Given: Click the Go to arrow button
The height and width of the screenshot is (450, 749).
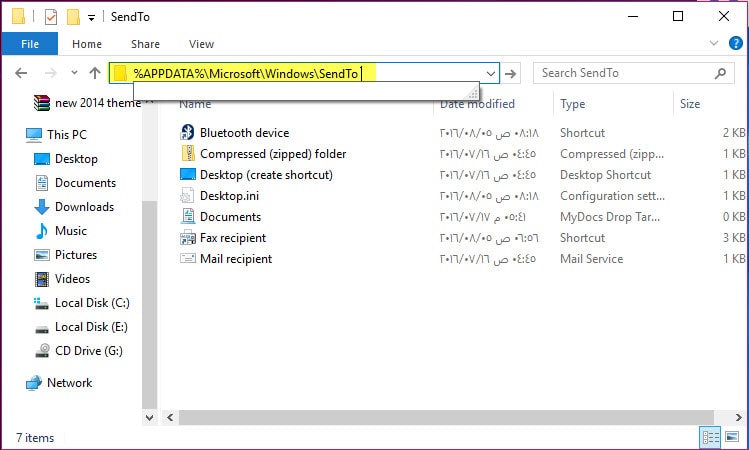Looking at the screenshot, I should (x=510, y=74).
